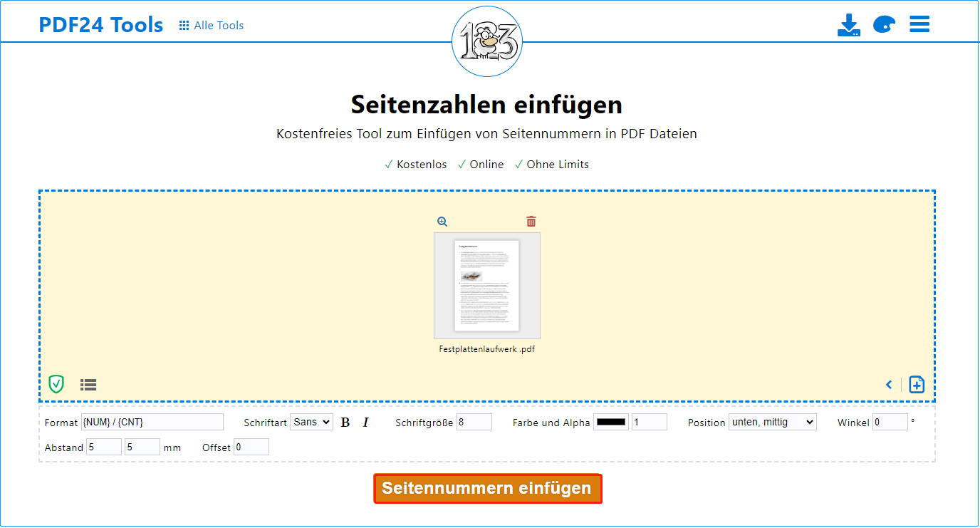
Task: Open the Schriftart font dropdown
Action: [311, 421]
